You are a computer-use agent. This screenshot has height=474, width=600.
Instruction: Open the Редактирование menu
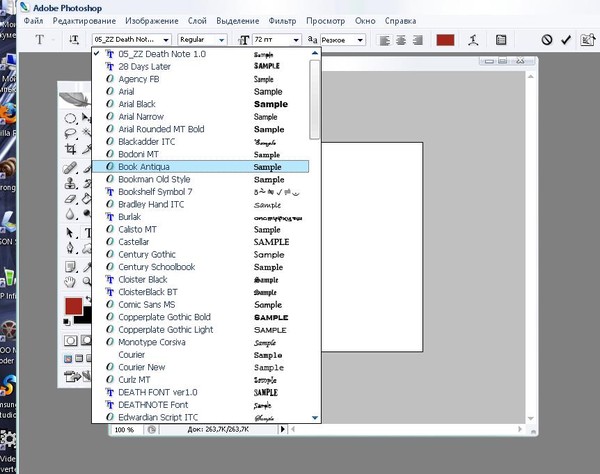84,21
